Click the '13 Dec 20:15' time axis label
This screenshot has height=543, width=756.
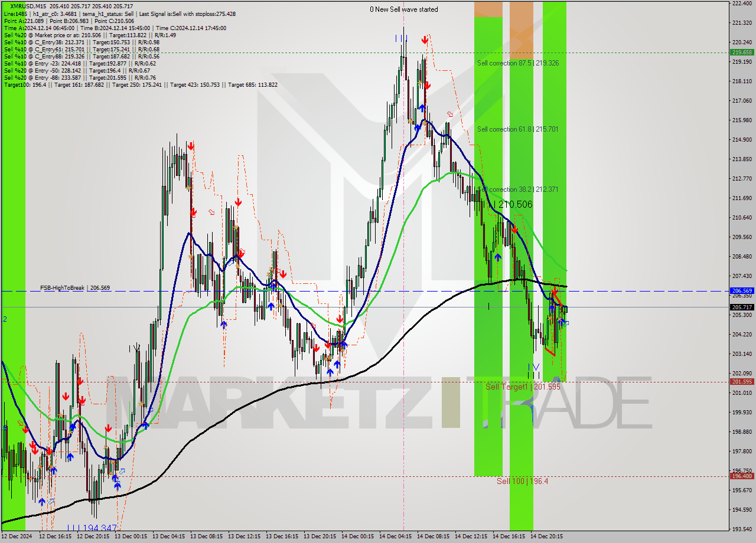point(320,537)
